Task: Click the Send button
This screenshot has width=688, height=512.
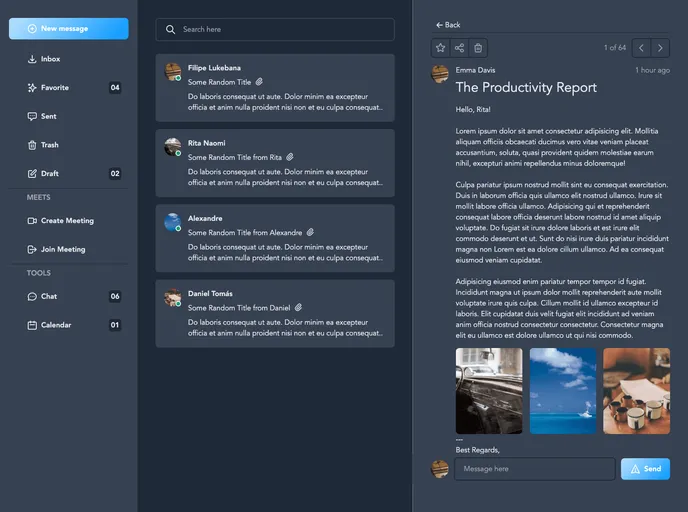Action: tap(645, 469)
